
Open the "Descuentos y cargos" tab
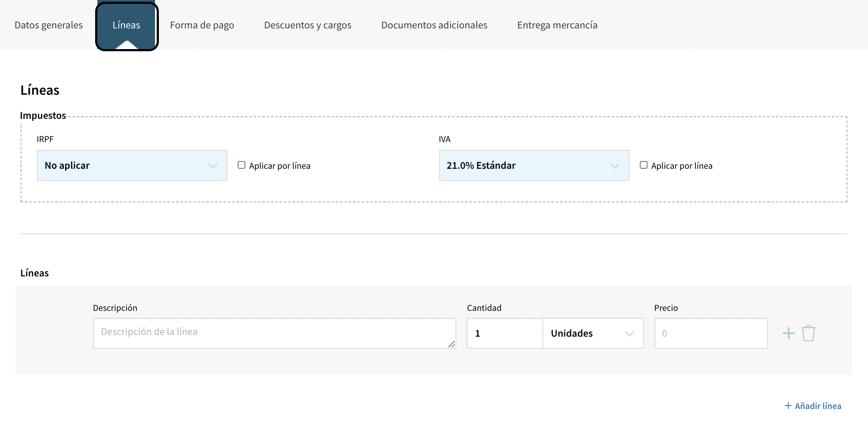pyautogui.click(x=308, y=25)
